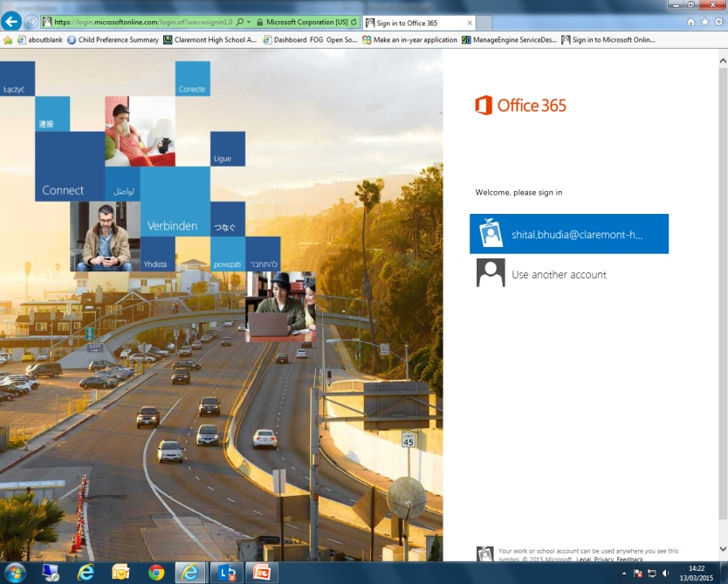
Task: Click the Office 365 logo
Action: (520, 106)
